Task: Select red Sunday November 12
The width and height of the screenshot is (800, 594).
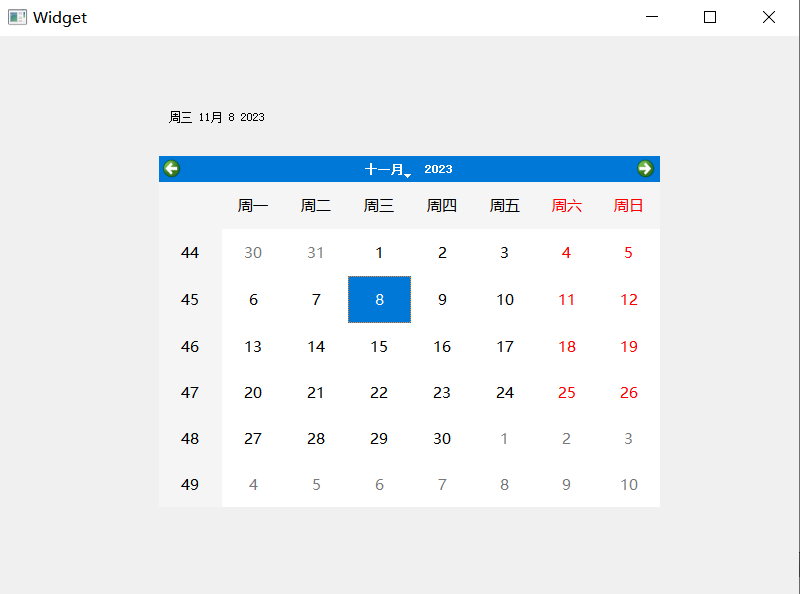Action: point(629,300)
